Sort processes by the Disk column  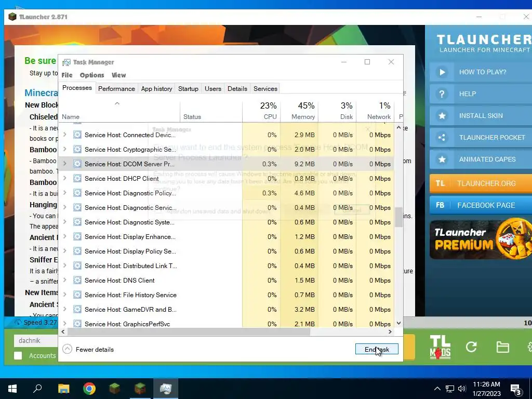coord(337,111)
